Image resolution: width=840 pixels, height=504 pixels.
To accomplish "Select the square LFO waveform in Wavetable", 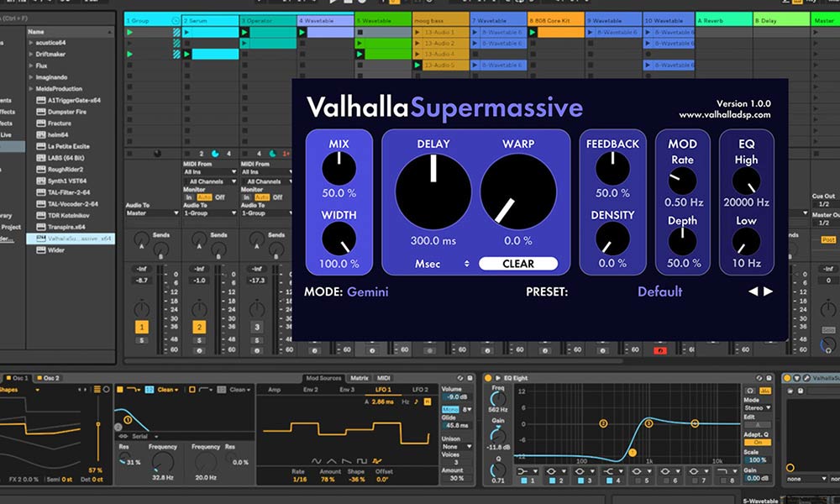I will click(x=361, y=461).
